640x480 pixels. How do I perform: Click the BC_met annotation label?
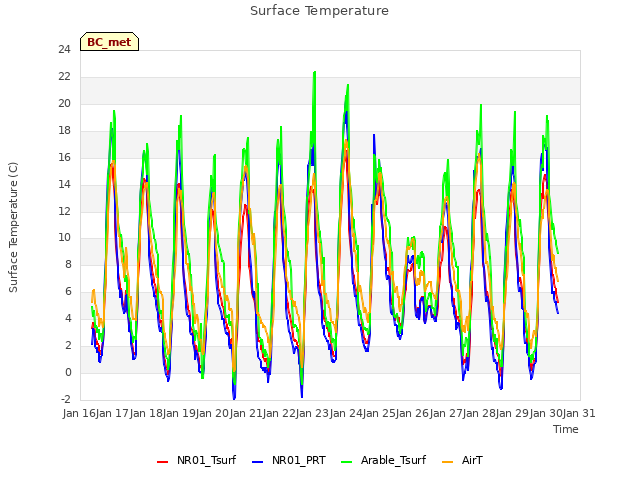pos(109,42)
